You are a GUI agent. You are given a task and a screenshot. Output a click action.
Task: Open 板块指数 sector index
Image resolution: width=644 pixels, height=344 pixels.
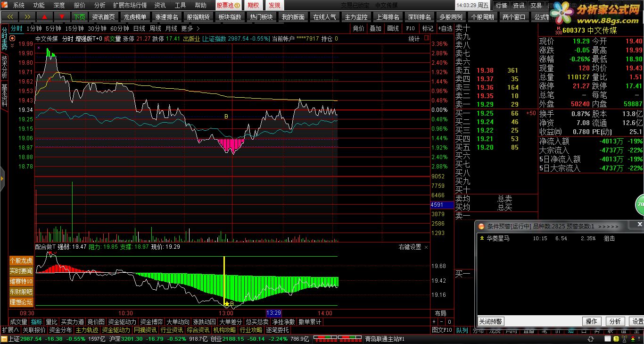[230, 17]
